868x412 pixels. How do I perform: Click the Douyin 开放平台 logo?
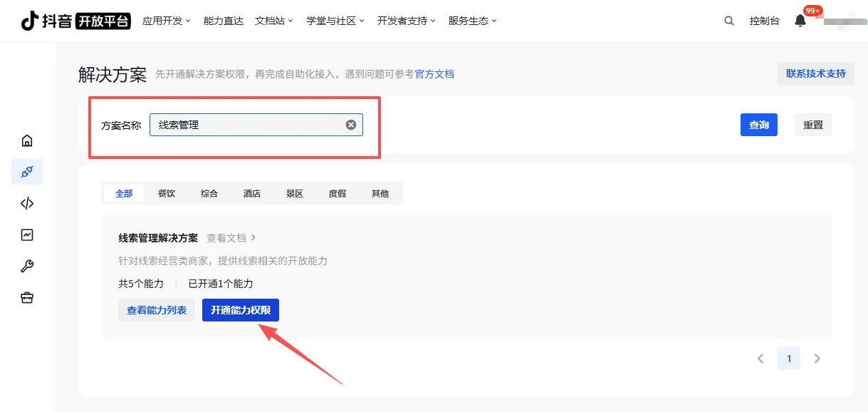[75, 21]
